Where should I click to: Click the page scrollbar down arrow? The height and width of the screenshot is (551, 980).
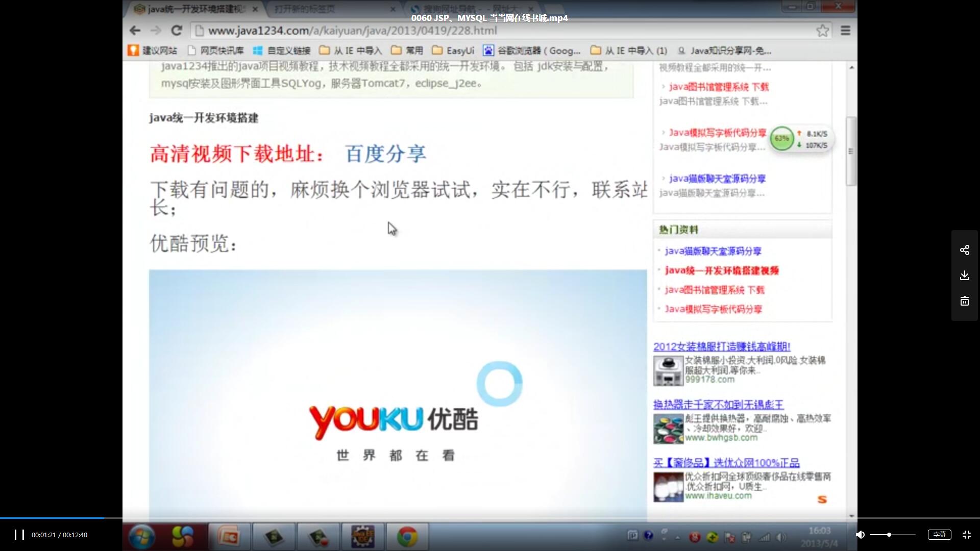pos(851,516)
